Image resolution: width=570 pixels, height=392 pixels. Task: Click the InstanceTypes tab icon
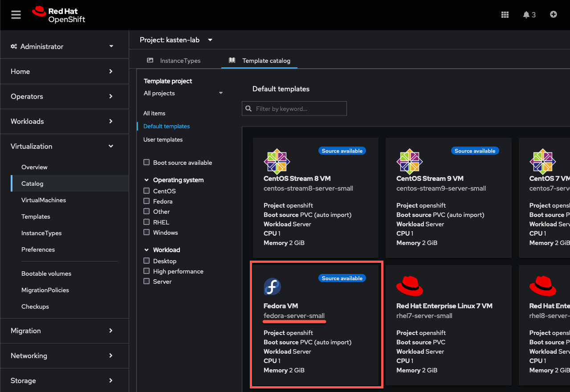click(x=150, y=60)
